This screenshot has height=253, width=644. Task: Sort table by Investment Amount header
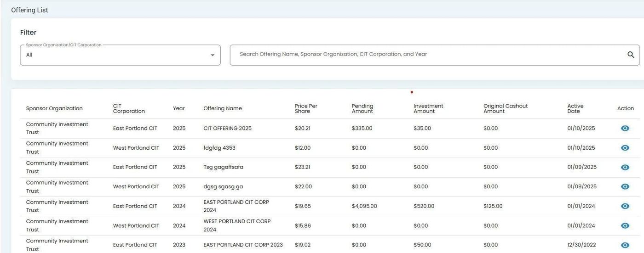click(428, 108)
